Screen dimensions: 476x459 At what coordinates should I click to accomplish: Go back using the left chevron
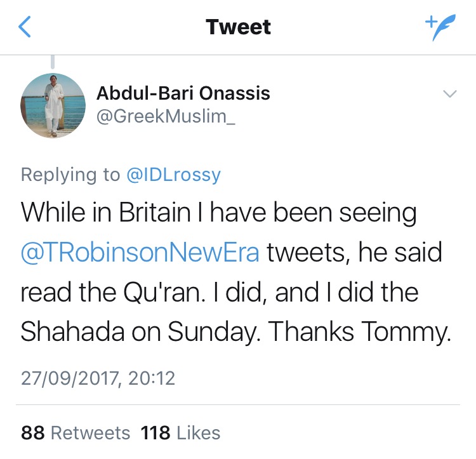coord(25,27)
